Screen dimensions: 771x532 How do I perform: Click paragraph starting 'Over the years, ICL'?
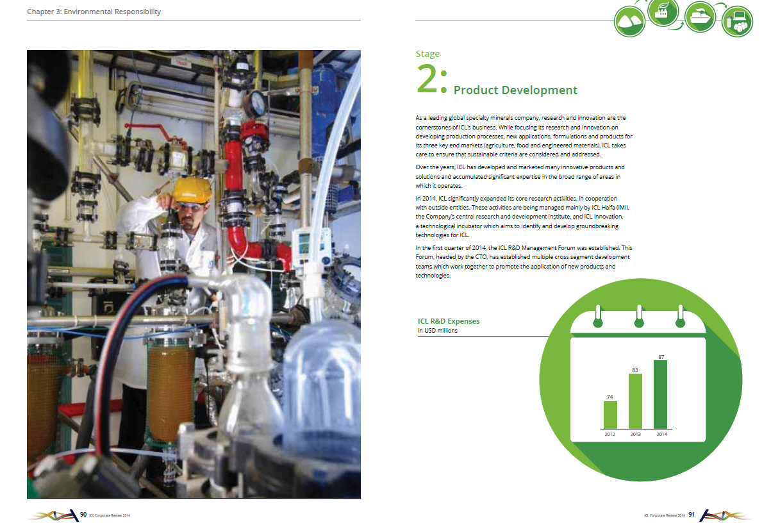click(520, 176)
